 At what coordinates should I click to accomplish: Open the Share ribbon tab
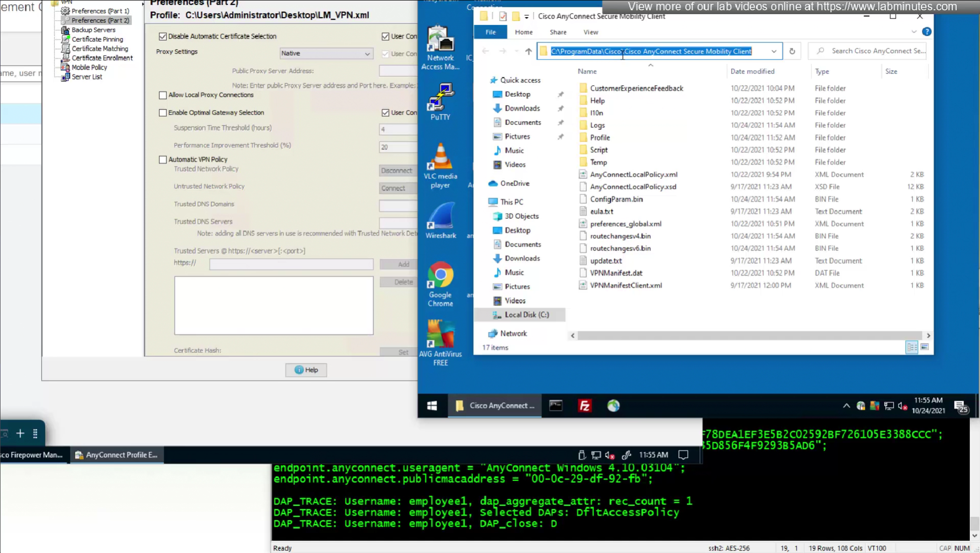558,32
